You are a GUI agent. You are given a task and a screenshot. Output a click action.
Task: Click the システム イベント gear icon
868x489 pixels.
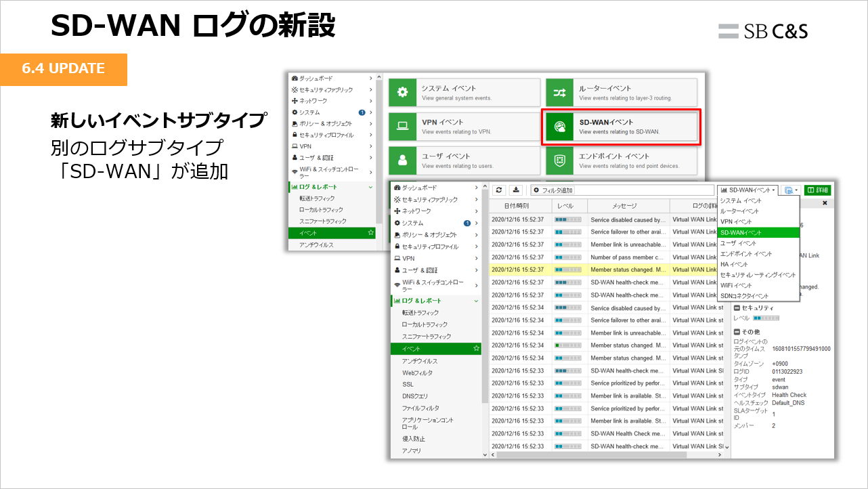coord(402,91)
